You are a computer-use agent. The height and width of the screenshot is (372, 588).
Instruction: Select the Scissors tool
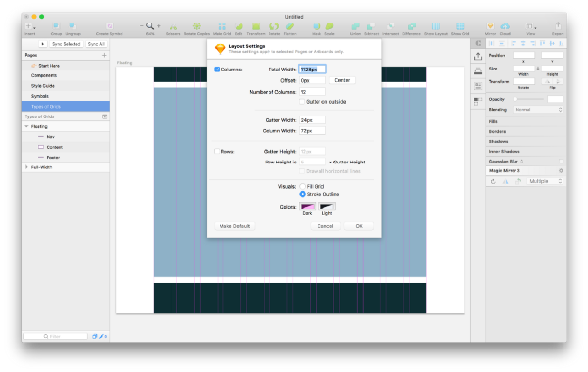[x=172, y=26]
